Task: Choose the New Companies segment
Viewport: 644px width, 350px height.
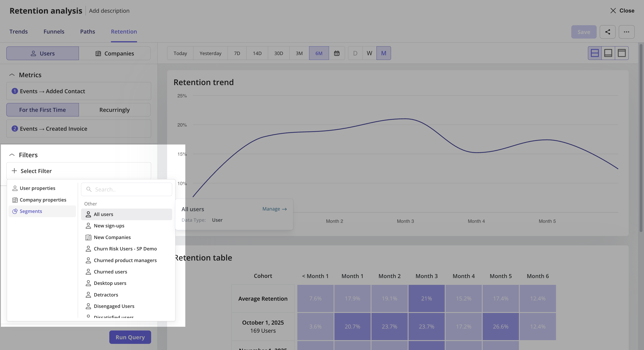Action: [x=127, y=237]
